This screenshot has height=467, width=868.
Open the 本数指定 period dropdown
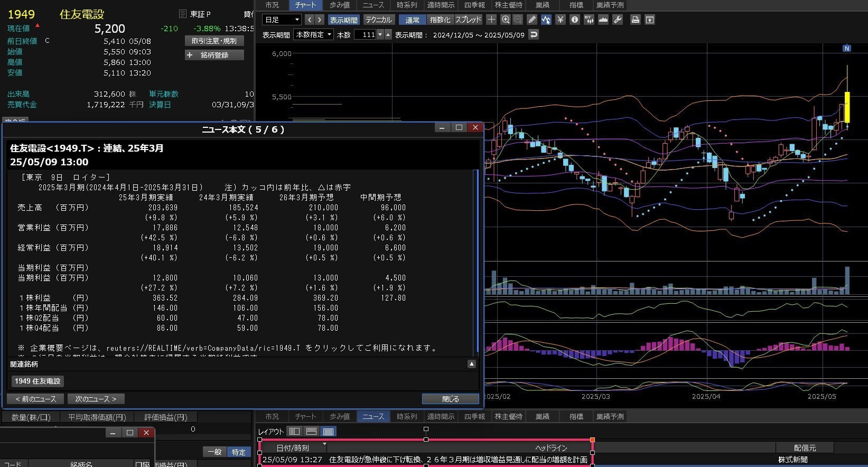point(314,34)
